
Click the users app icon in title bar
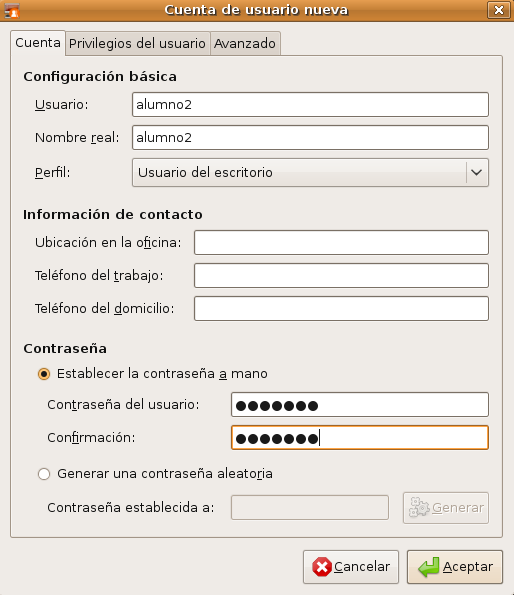(x=12, y=10)
